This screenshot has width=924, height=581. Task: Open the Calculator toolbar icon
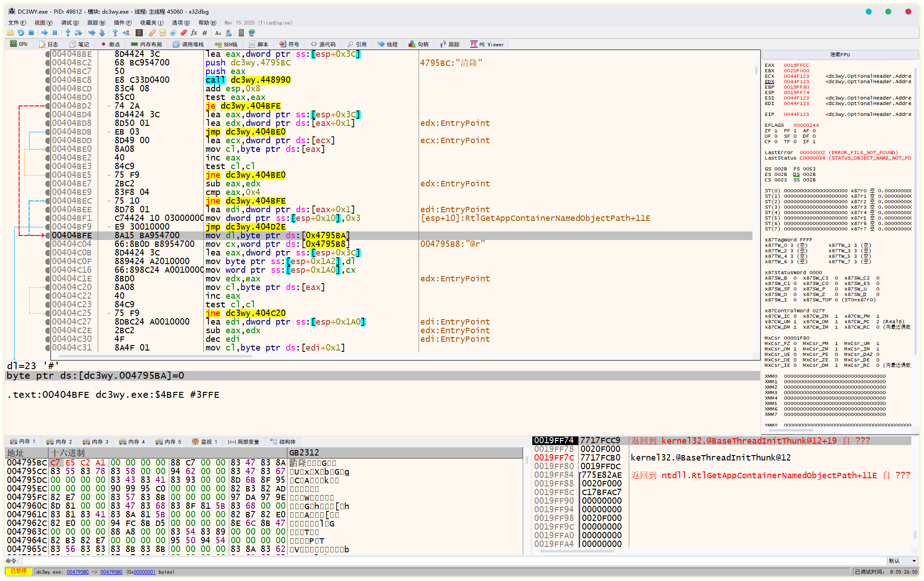[x=241, y=33]
